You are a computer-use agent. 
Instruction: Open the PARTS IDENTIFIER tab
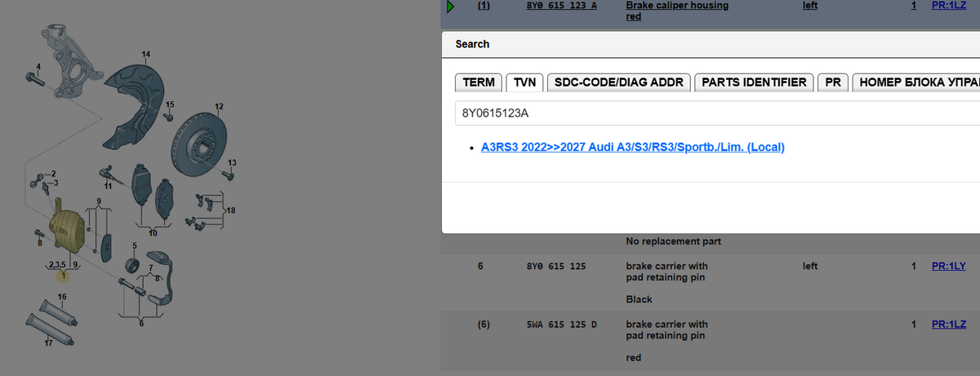point(755,82)
